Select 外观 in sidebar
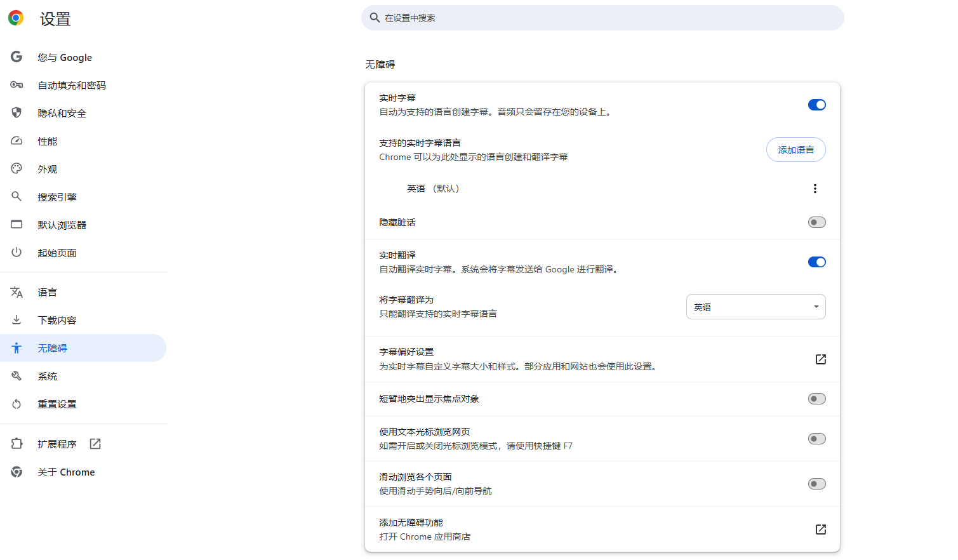Viewport: 958px width, 560px height. click(x=83, y=169)
